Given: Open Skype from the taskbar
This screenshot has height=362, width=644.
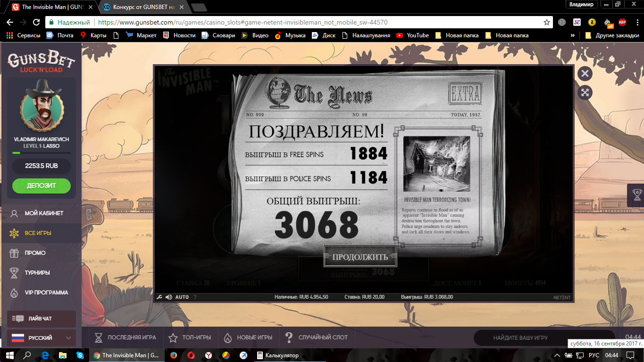Looking at the screenshot, I should click(80, 355).
